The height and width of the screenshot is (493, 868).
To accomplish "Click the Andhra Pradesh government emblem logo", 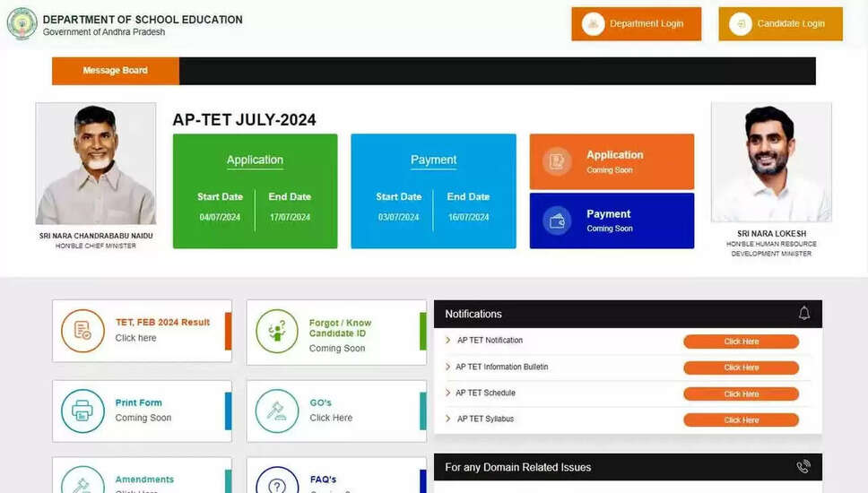I will [x=22, y=24].
